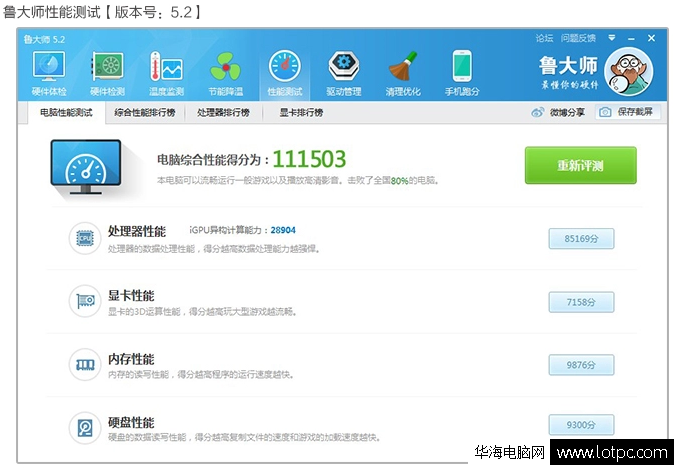Open 手机跑分 phone benchmark icon
Image resolution: width=679 pixels, height=470 pixels.
click(x=462, y=66)
